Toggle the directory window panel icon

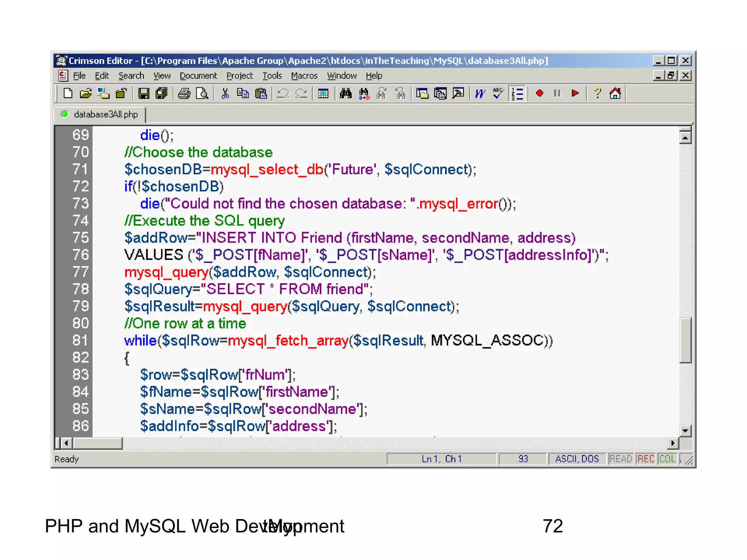click(x=422, y=94)
